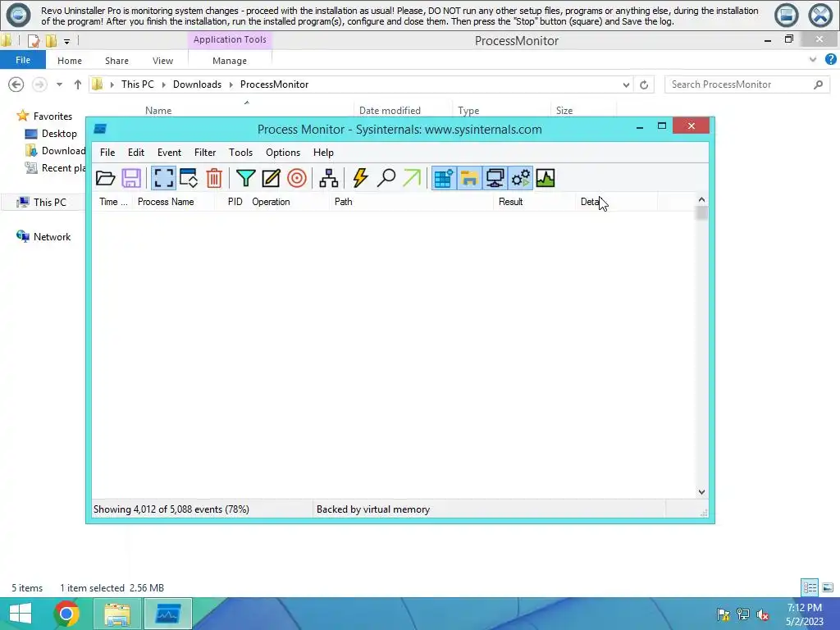This screenshot has height=630, width=840.
Task: Switch to Home tab in Explorer
Action: (x=70, y=61)
